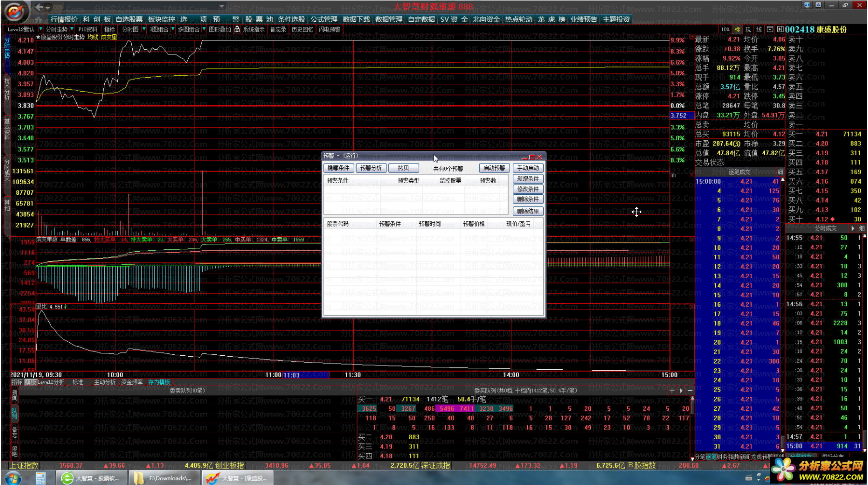Open the dropdown arrow beside the back button
Viewport: 868px width, 485px height.
pyautogui.click(x=48, y=8)
